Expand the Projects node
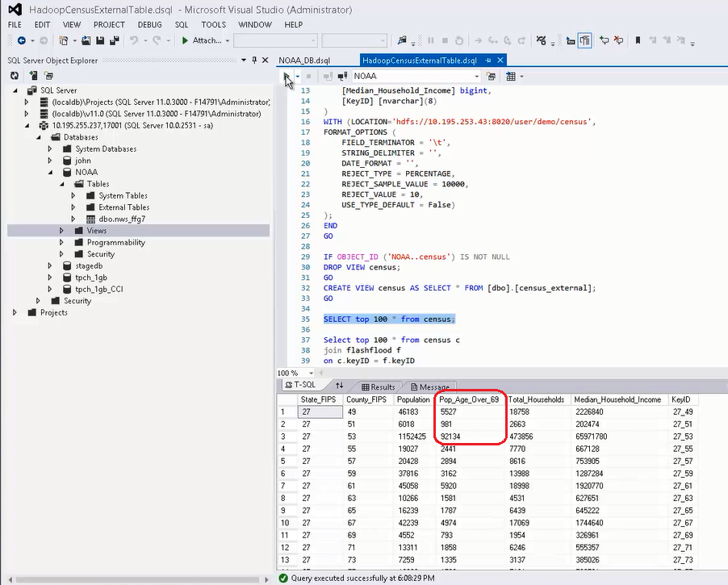 click(x=15, y=312)
